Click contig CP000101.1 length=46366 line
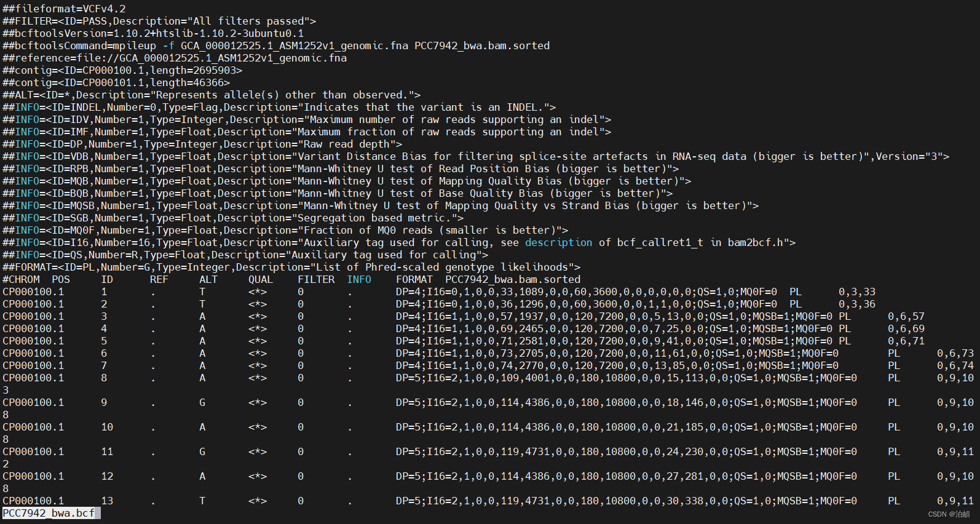This screenshot has width=980, height=524. 116,82
